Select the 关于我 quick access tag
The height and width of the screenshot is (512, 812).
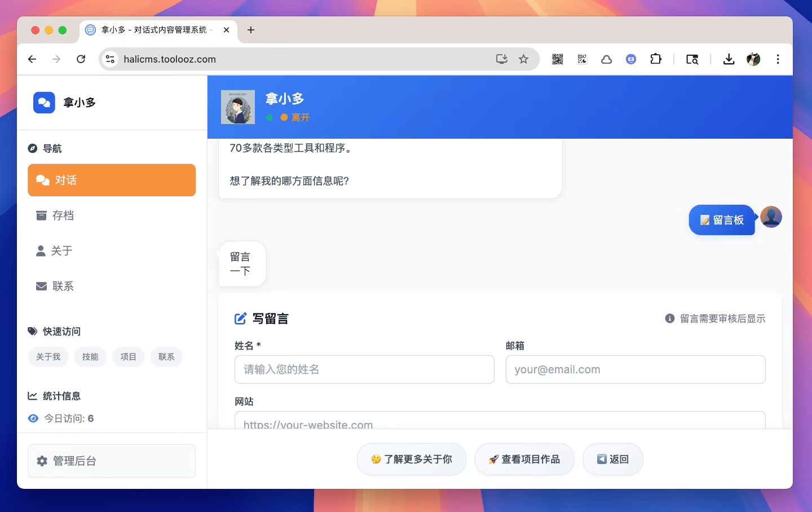pos(48,357)
